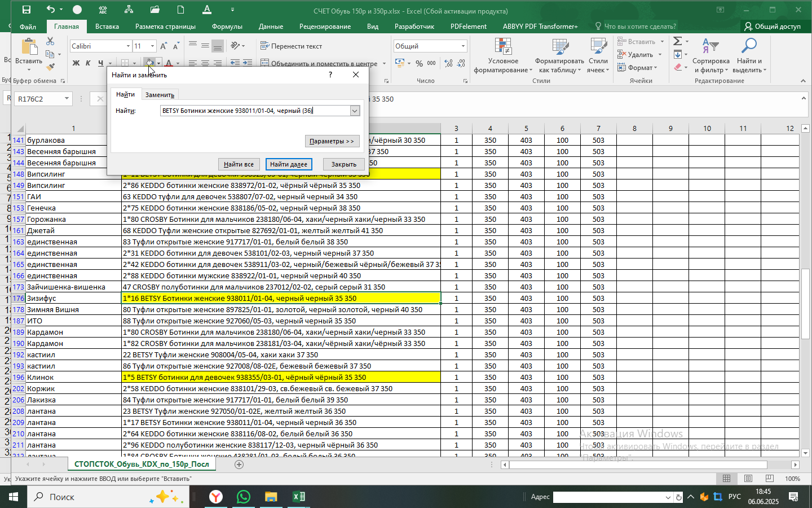Open the number format Общий dropdown
812x508 pixels.
[463, 46]
